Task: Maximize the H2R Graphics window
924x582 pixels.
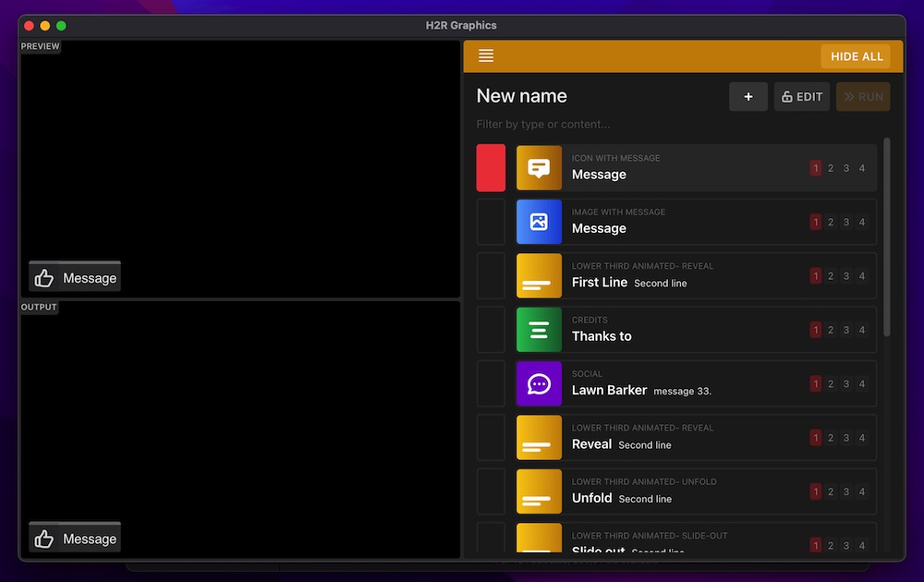Action: 61,26
